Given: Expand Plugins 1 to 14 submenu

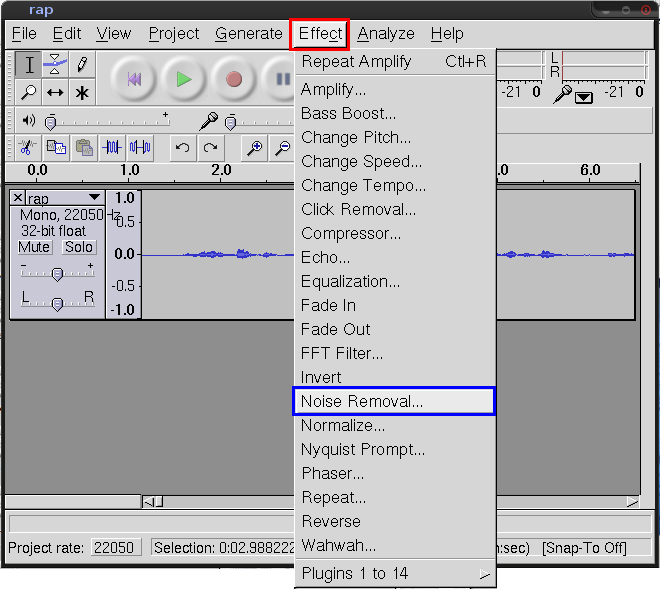Looking at the screenshot, I should (394, 573).
